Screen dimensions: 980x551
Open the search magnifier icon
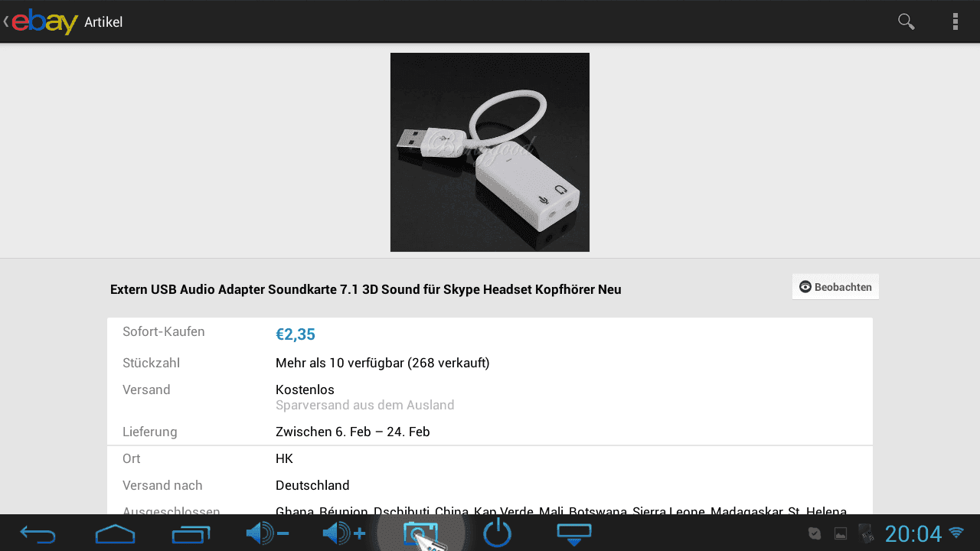[906, 21]
